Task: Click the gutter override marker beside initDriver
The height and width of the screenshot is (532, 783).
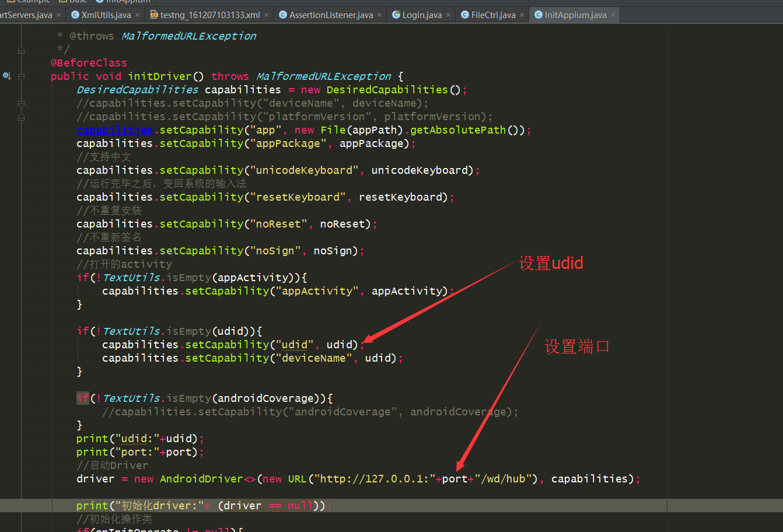Action: click(6, 76)
